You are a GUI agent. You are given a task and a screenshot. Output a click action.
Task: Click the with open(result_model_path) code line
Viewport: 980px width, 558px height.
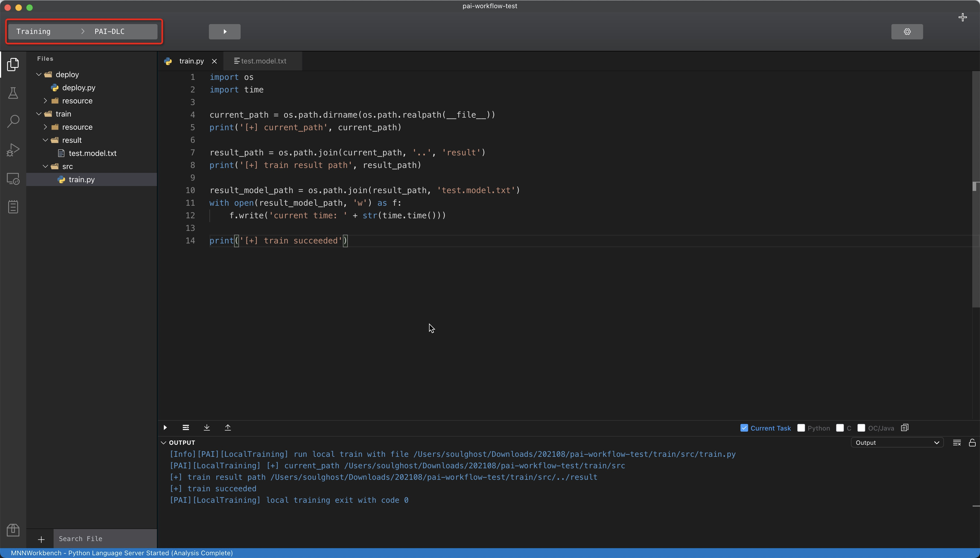[x=305, y=203]
